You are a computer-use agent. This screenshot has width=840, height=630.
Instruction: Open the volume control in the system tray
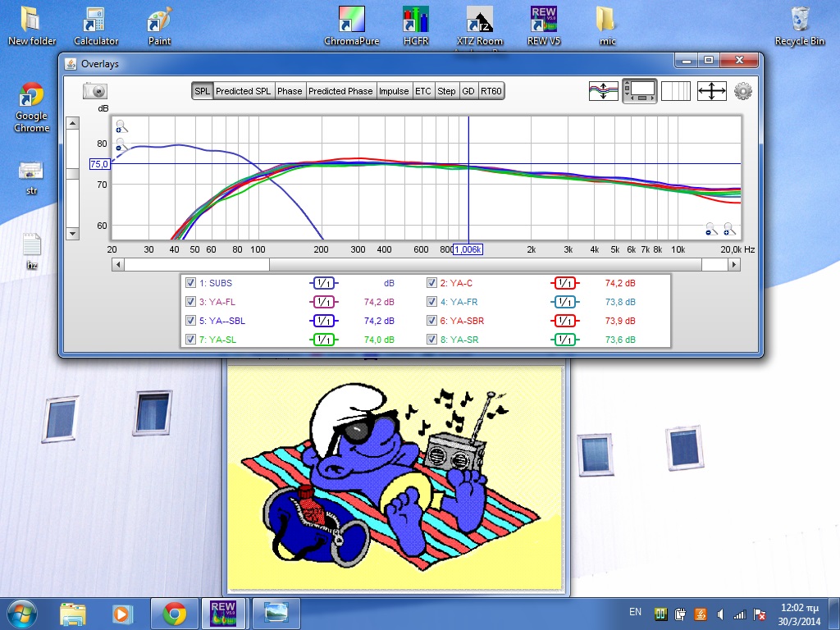pos(720,614)
